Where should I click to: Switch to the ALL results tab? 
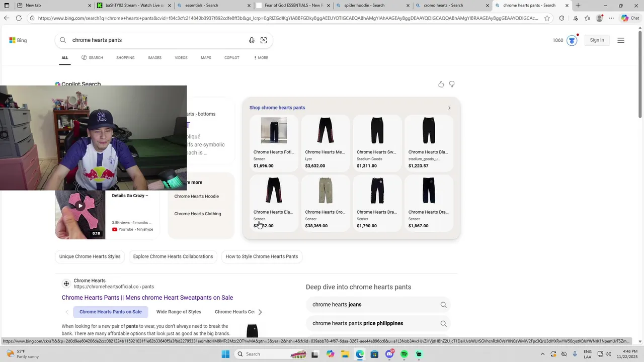coord(65,58)
